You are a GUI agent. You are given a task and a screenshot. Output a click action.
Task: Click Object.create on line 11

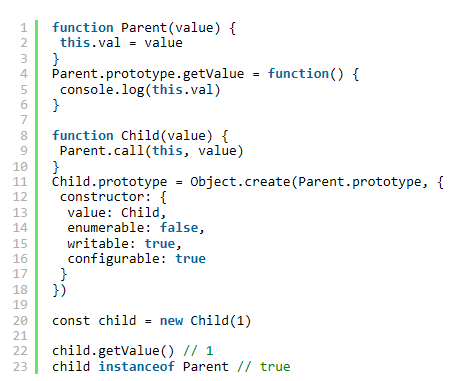240,182
